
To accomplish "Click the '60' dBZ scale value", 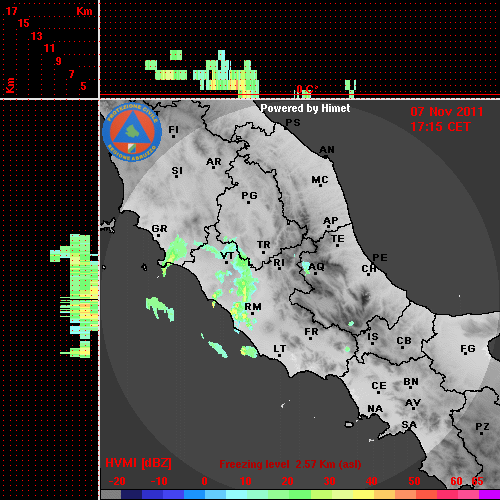I will [x=456, y=481].
